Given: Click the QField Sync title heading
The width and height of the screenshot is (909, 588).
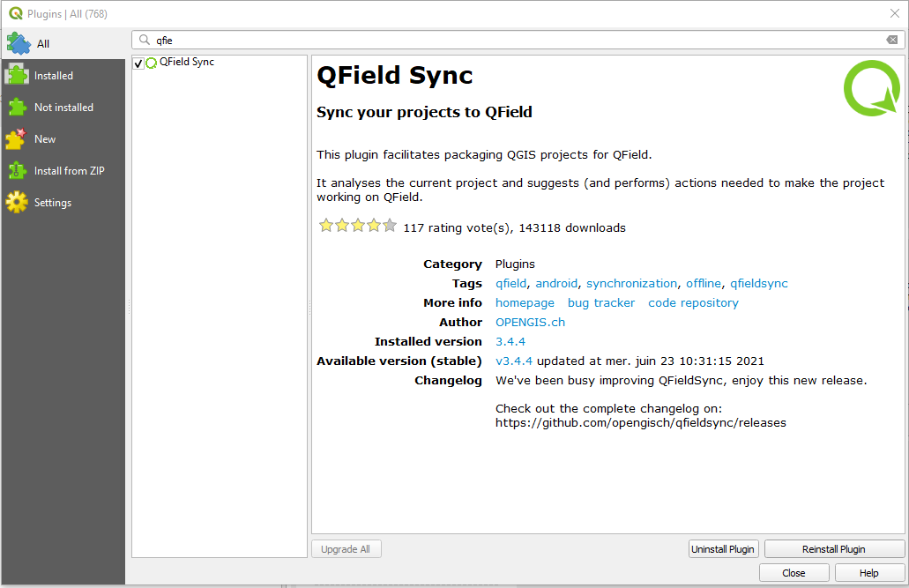Looking at the screenshot, I should click(x=395, y=76).
